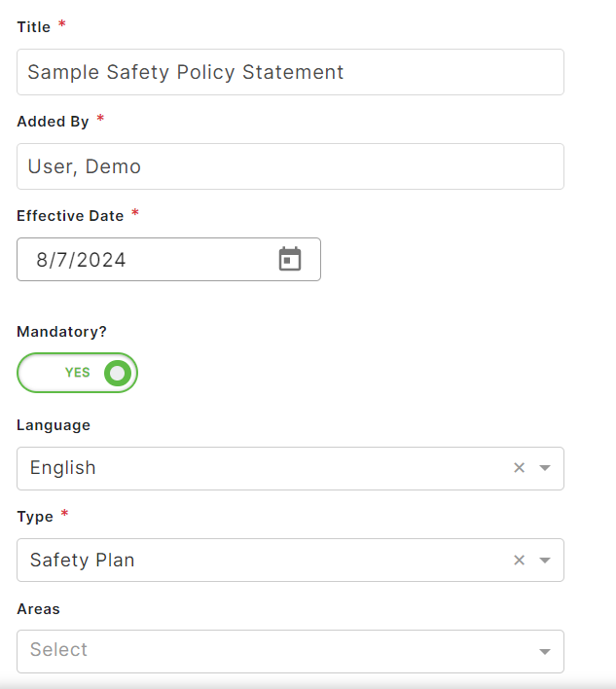Click the Type field label
This screenshot has width=616, height=689.
point(35,517)
